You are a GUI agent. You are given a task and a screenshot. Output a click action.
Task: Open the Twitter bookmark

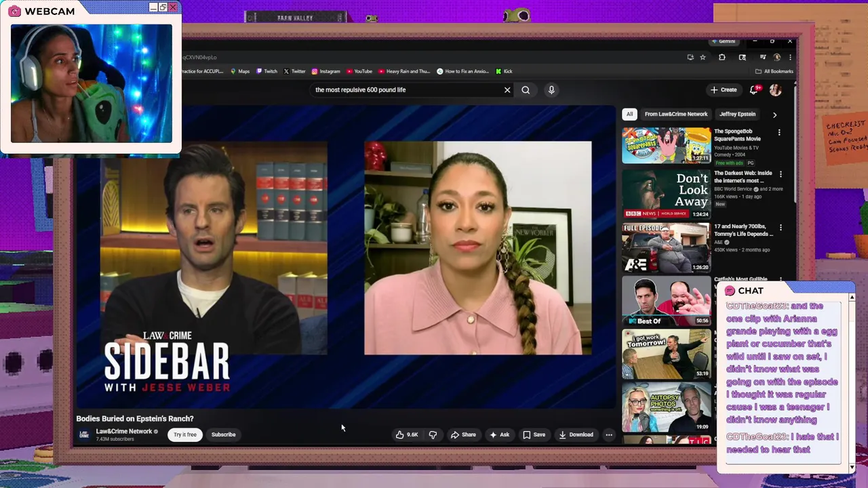294,71
